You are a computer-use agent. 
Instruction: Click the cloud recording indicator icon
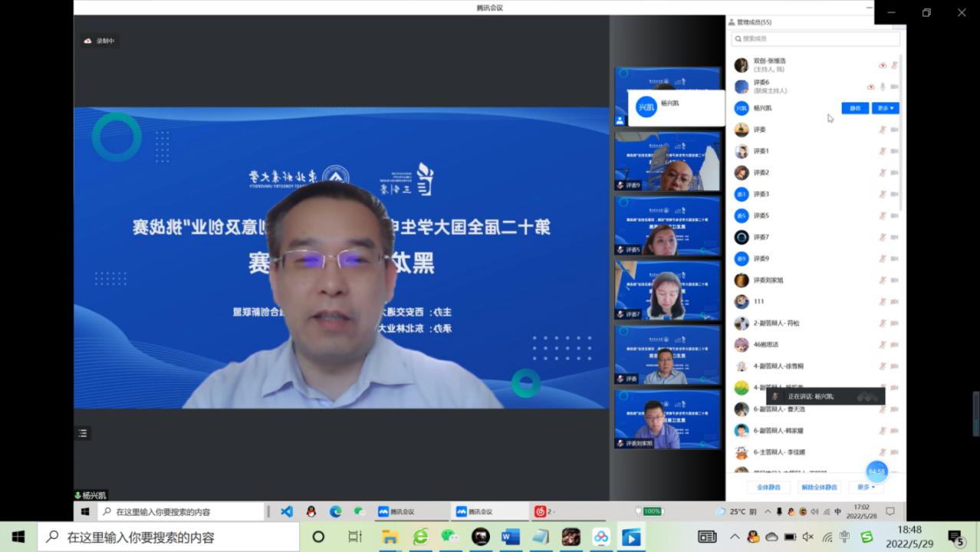tap(88, 41)
